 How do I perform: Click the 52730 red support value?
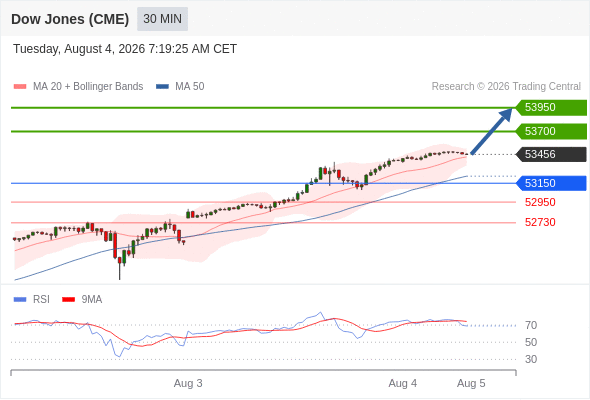tap(540, 222)
